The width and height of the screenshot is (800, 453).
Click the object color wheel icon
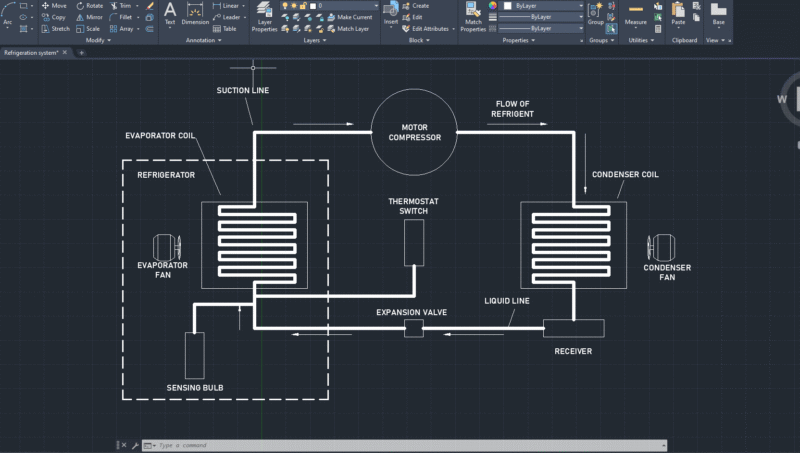point(492,6)
